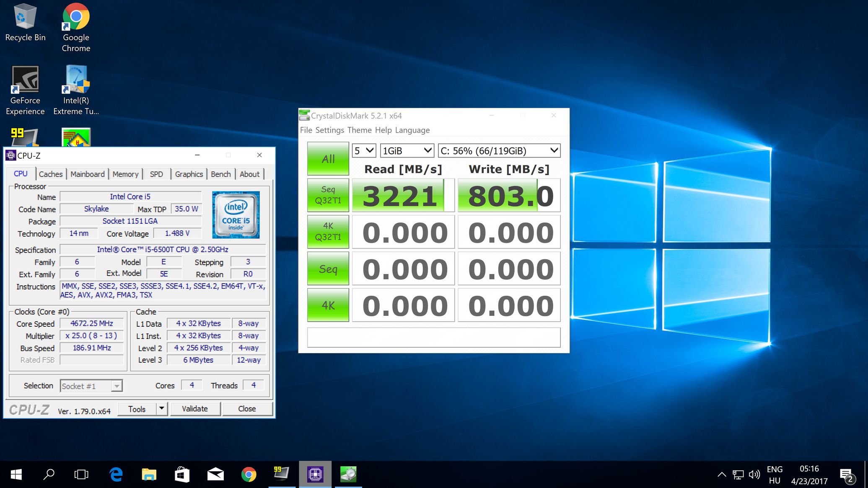868x488 pixels.
Task: Click the Validate button
Action: [x=195, y=408]
